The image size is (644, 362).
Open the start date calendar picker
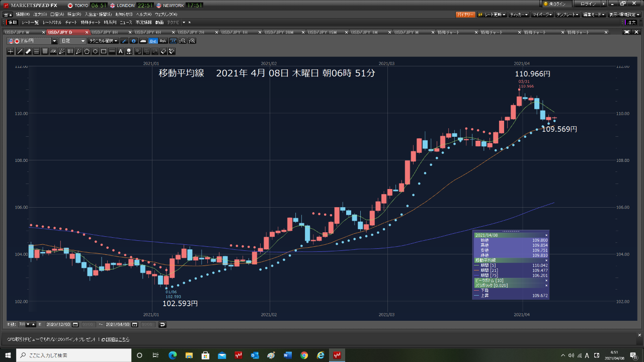(75, 324)
